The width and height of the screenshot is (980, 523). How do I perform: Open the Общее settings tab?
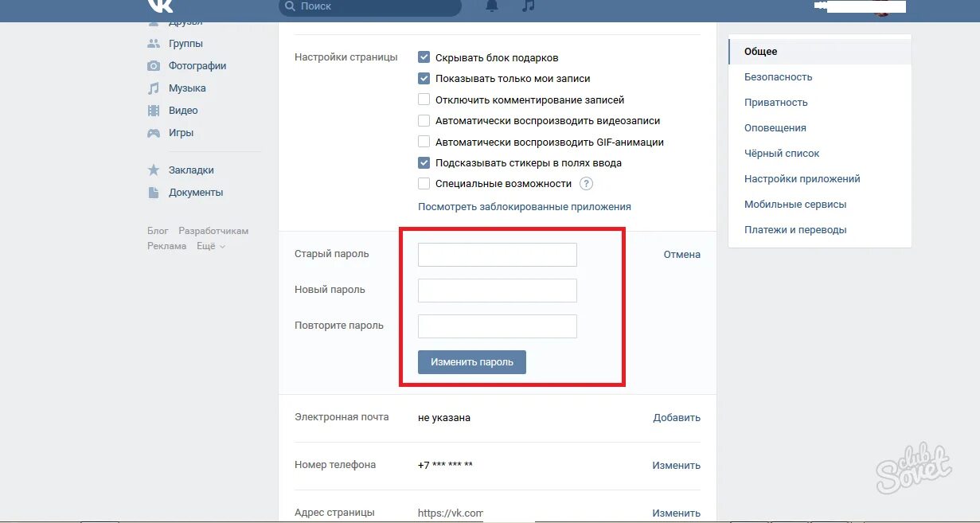tap(820, 52)
